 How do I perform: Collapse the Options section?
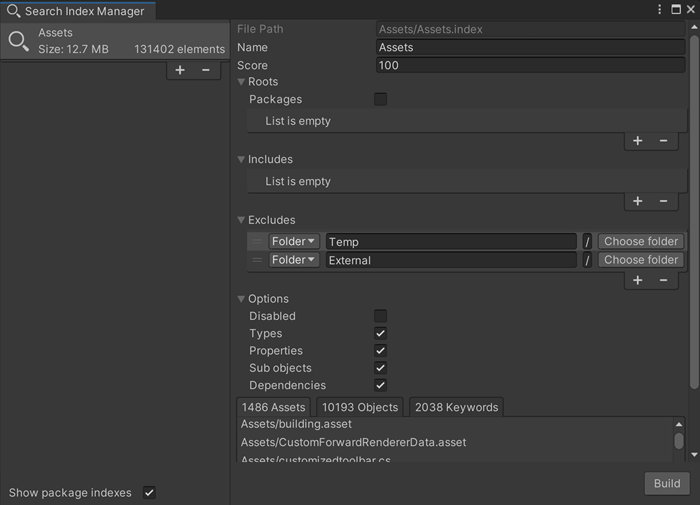(241, 299)
